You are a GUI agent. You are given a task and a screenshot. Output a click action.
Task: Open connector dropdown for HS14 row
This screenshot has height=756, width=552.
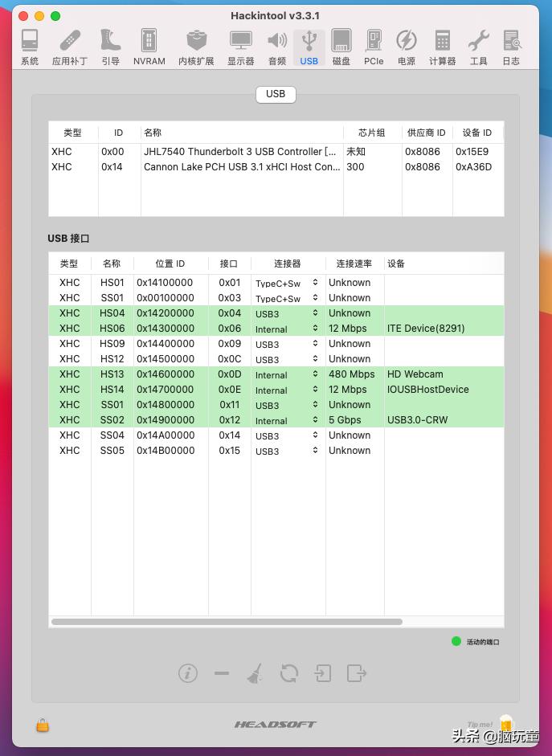tap(288, 390)
